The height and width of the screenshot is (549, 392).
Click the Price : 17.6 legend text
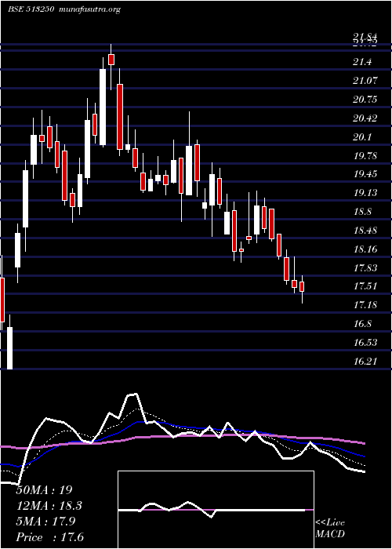pos(49,537)
